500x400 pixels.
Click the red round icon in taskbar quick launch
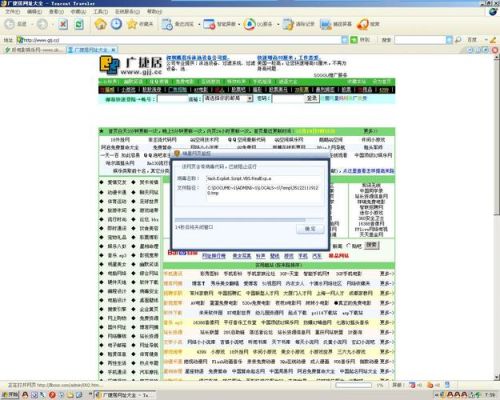(52, 395)
